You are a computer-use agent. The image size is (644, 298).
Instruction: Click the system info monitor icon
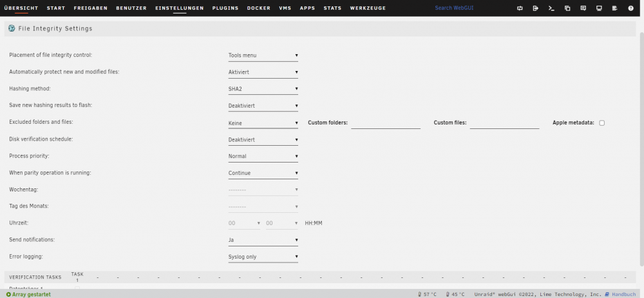click(x=599, y=8)
